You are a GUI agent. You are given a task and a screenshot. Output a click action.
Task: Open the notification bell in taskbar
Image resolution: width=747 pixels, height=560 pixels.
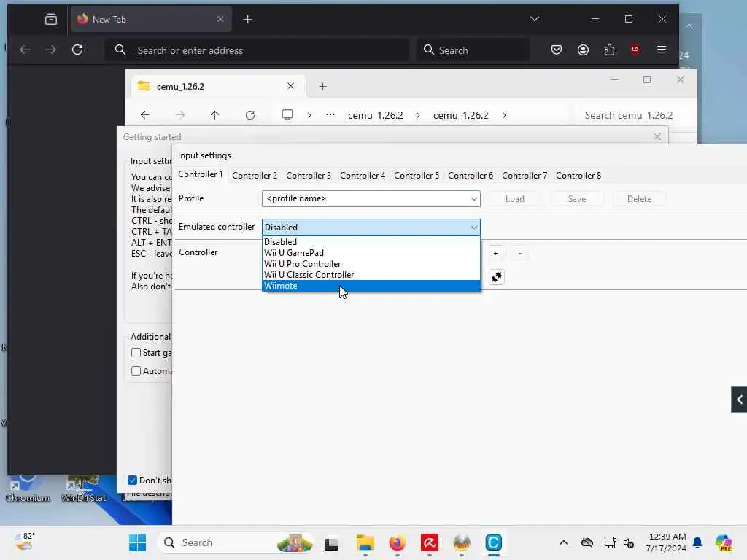697,542
